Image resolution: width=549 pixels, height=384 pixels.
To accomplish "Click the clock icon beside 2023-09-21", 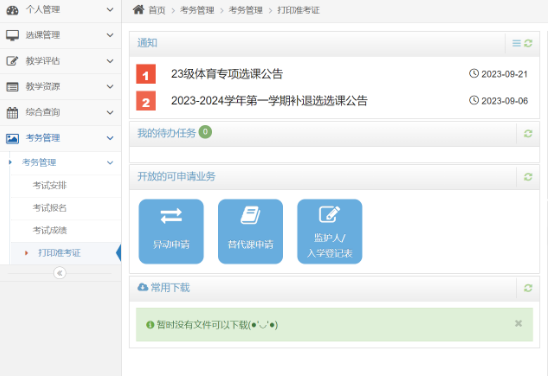I will pos(474,74).
